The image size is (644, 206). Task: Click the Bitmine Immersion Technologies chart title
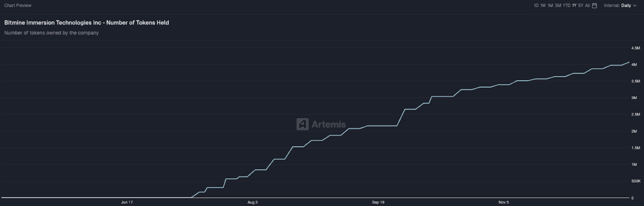click(x=87, y=23)
